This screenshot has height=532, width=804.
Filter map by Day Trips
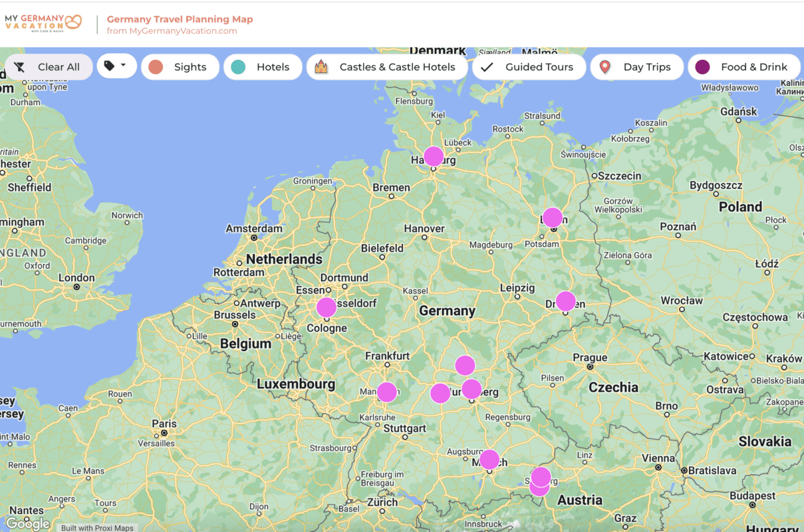click(637, 67)
